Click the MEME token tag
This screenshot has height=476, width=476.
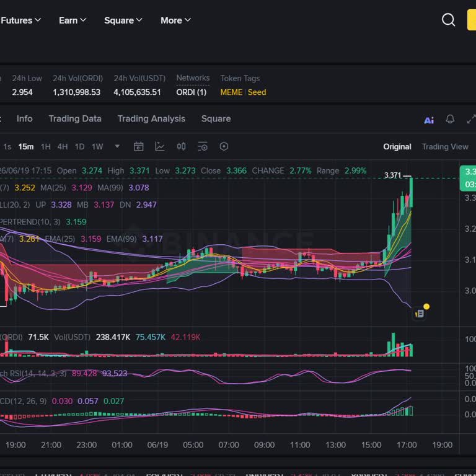pyautogui.click(x=231, y=92)
